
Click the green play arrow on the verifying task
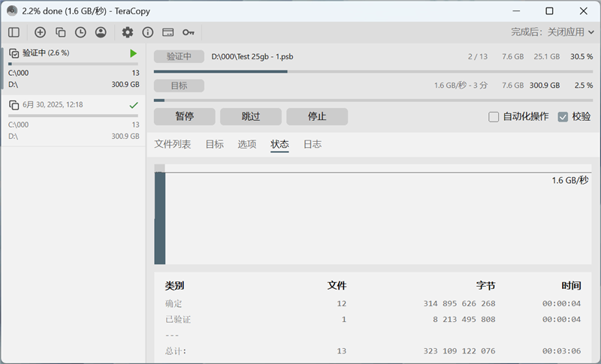pos(133,53)
